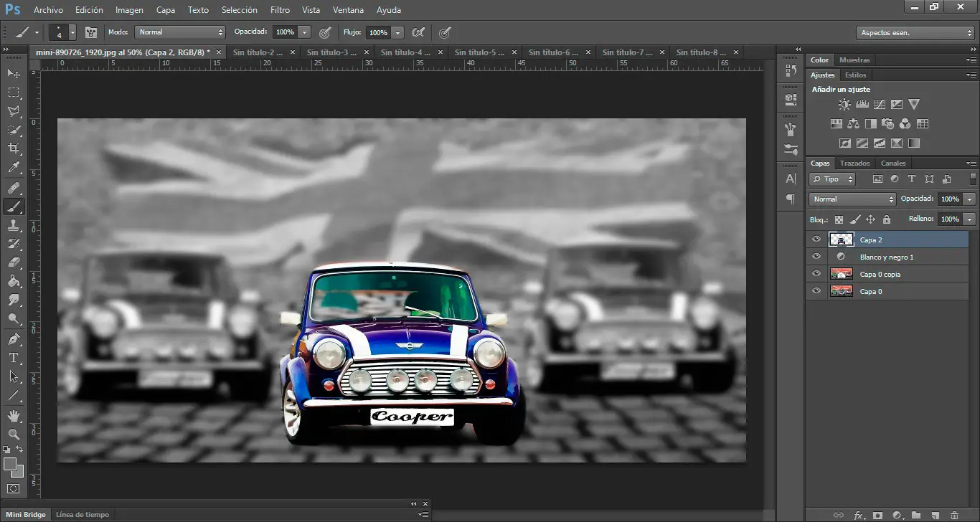The height and width of the screenshot is (522, 980).
Task: Open the layer blend mode dropdown
Action: click(852, 199)
